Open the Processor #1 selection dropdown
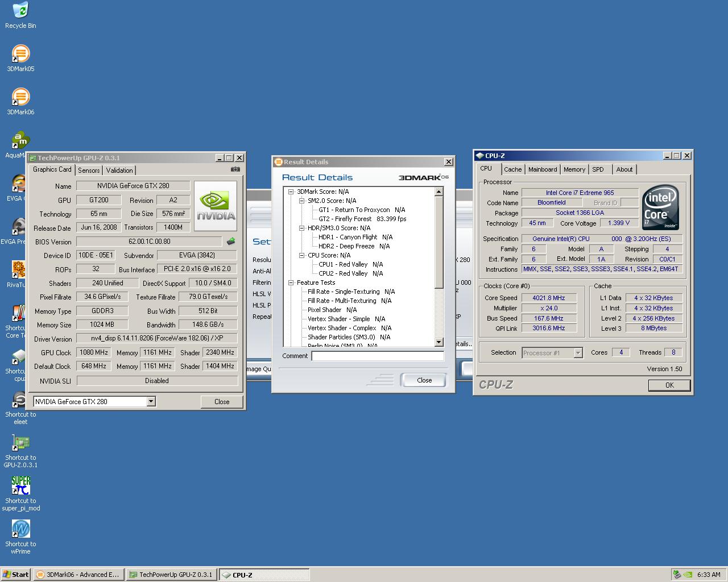 [578, 353]
